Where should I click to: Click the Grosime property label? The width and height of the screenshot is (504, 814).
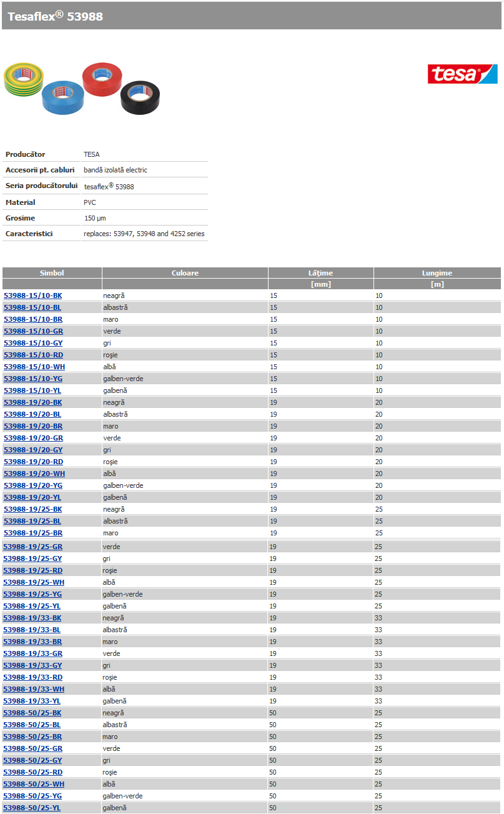click(20, 218)
